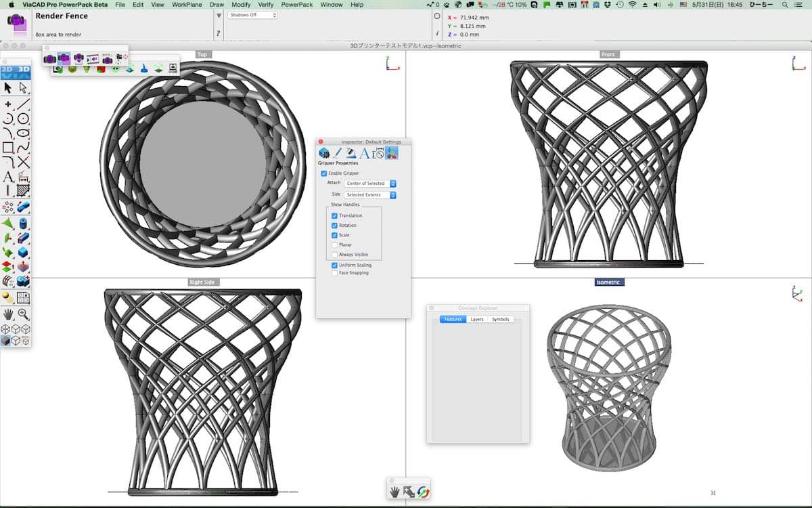Choose the text tool in toolbox
The image size is (812, 508).
[8, 177]
